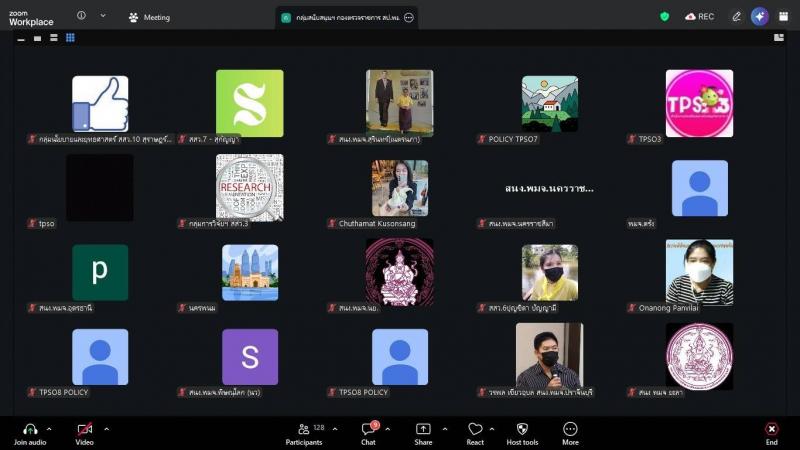Expand Participants options caret
800x450 pixels.
pos(335,430)
